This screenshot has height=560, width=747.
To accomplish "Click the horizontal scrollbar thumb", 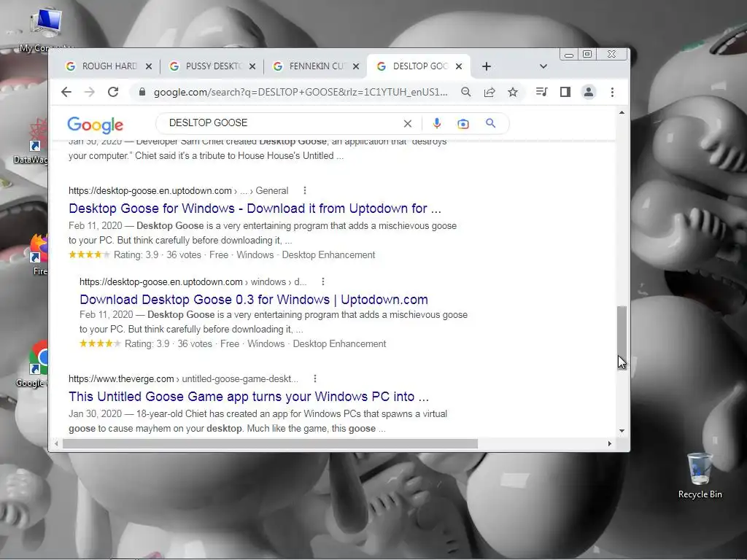I will (270, 443).
